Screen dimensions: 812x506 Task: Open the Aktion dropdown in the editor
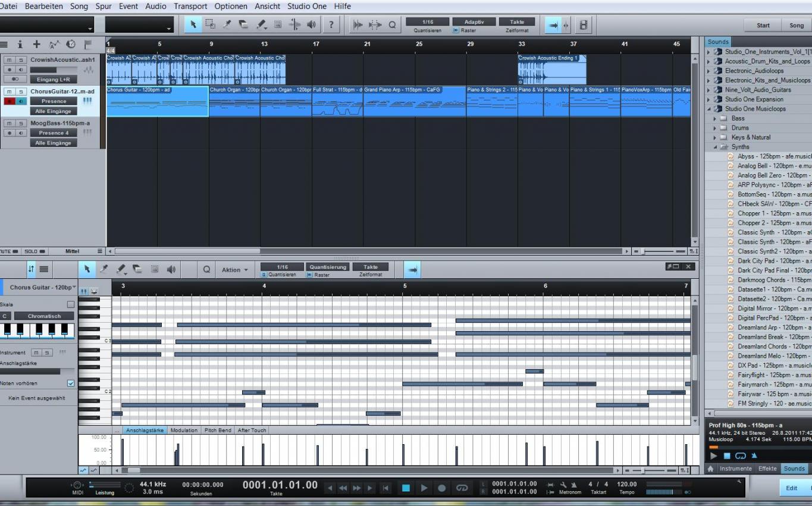pos(234,269)
